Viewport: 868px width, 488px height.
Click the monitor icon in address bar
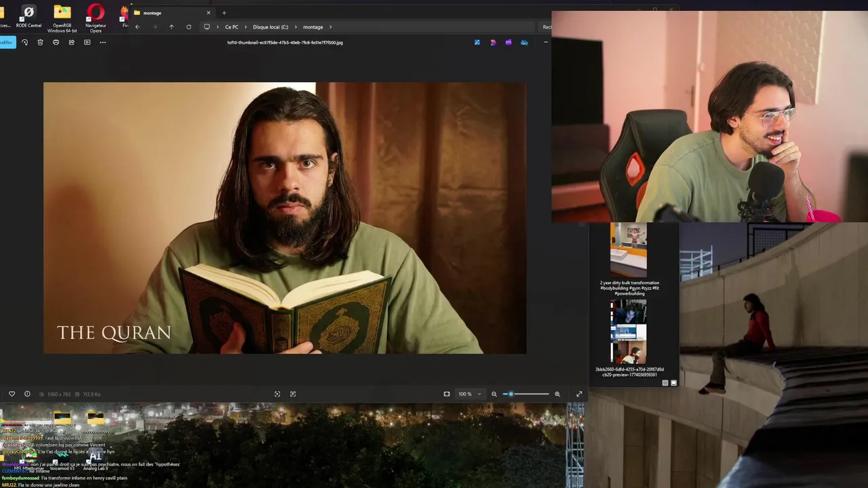click(207, 27)
